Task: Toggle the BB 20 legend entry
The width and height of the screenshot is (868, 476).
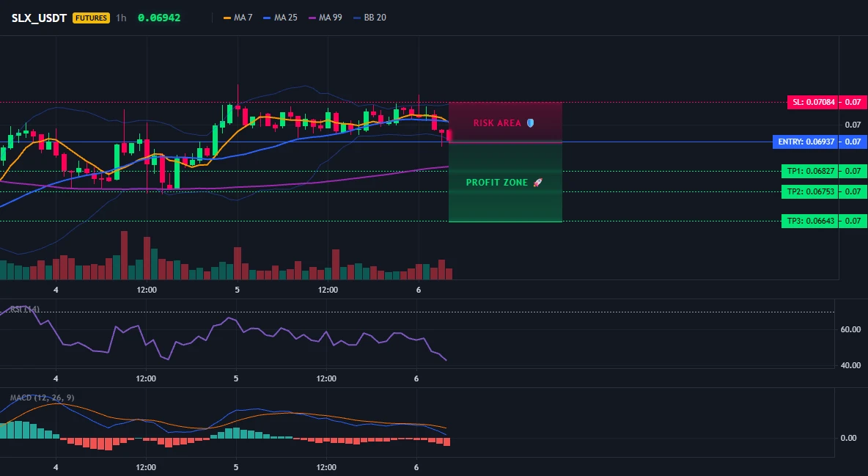Action: tap(369, 18)
